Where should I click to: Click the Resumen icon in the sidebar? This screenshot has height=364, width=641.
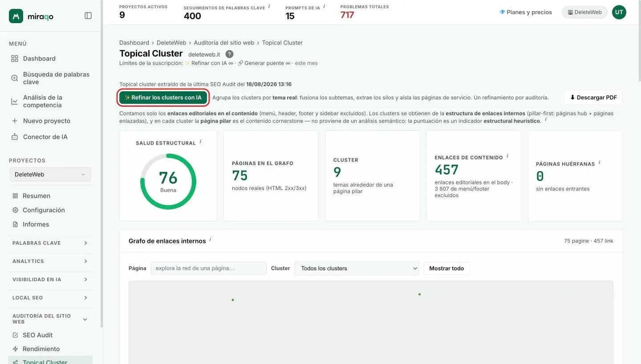[15, 196]
